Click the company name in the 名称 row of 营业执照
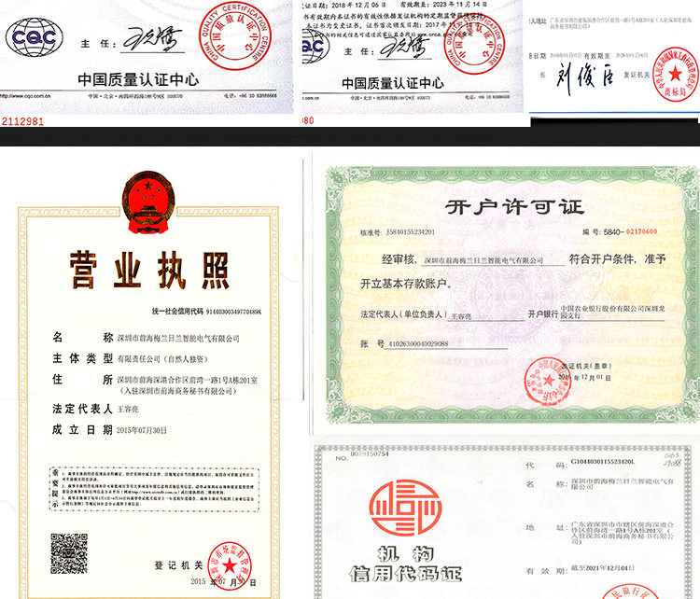Viewport: 700px width, 599px height. pos(178,339)
